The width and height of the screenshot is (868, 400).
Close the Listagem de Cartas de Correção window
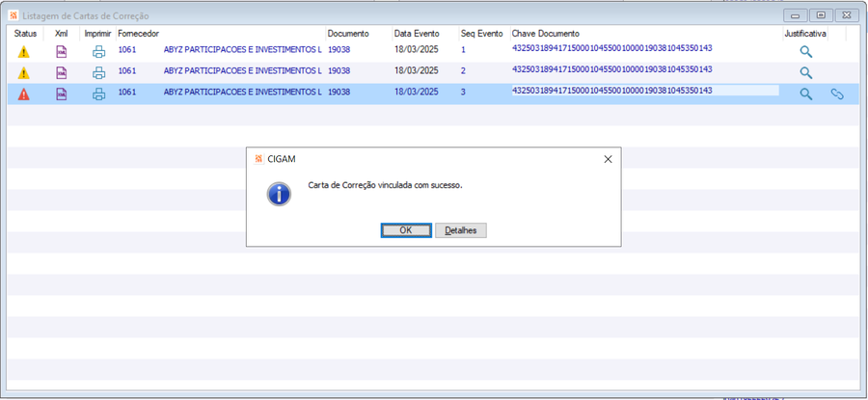[x=847, y=14]
